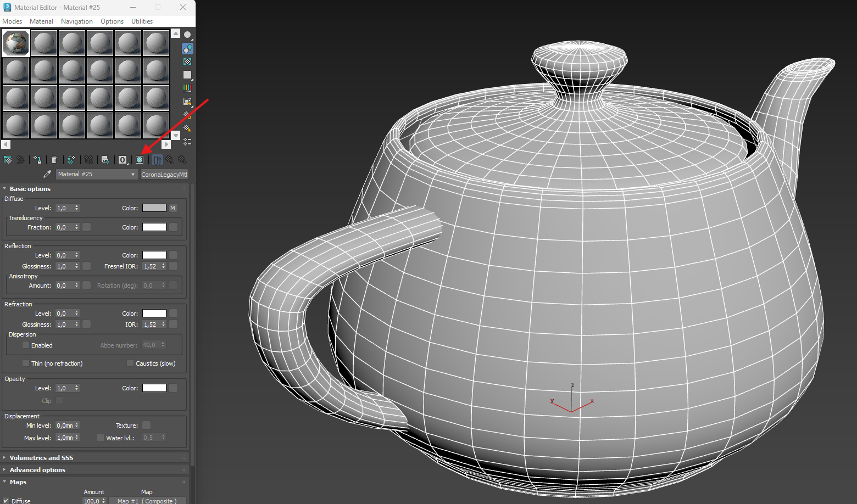Toggle the Backlight icon beside sample slots
The height and width of the screenshot is (504, 857).
coord(187,48)
